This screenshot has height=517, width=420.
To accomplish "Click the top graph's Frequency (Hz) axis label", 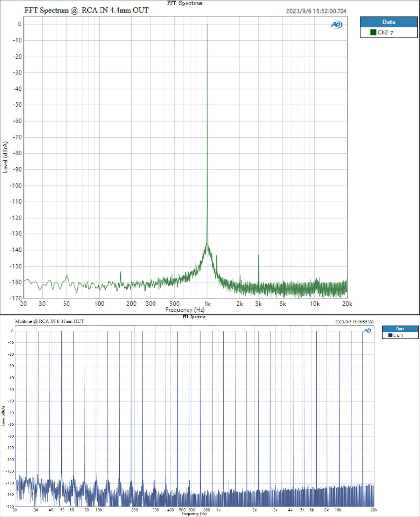I will pos(185,310).
